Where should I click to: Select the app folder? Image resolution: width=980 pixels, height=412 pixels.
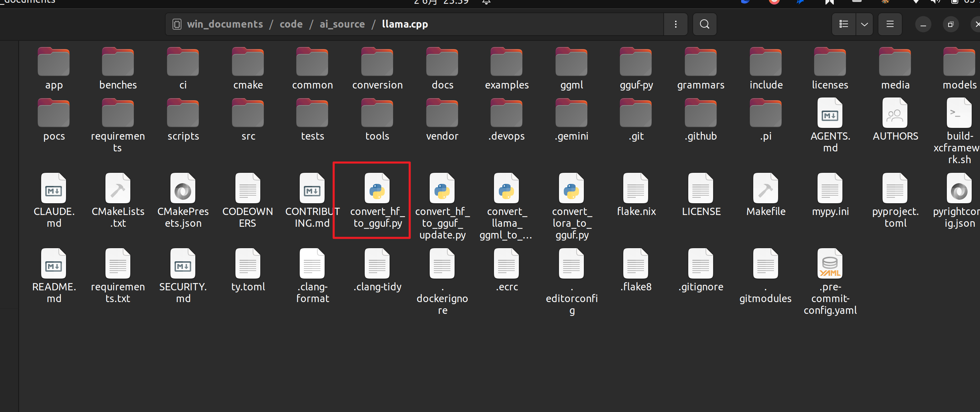click(54, 69)
